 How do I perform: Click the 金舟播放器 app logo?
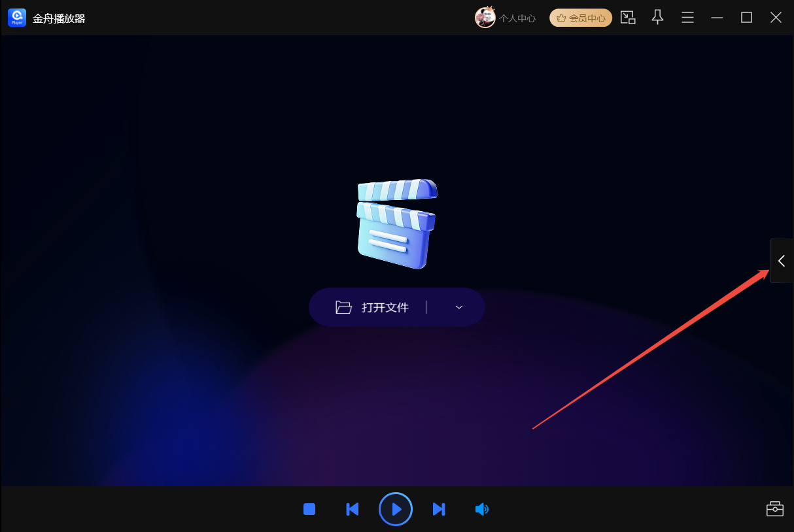coord(17,18)
